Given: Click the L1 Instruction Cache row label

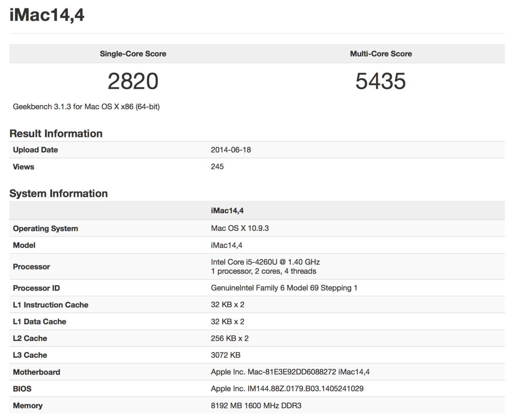Looking at the screenshot, I should point(51,305).
